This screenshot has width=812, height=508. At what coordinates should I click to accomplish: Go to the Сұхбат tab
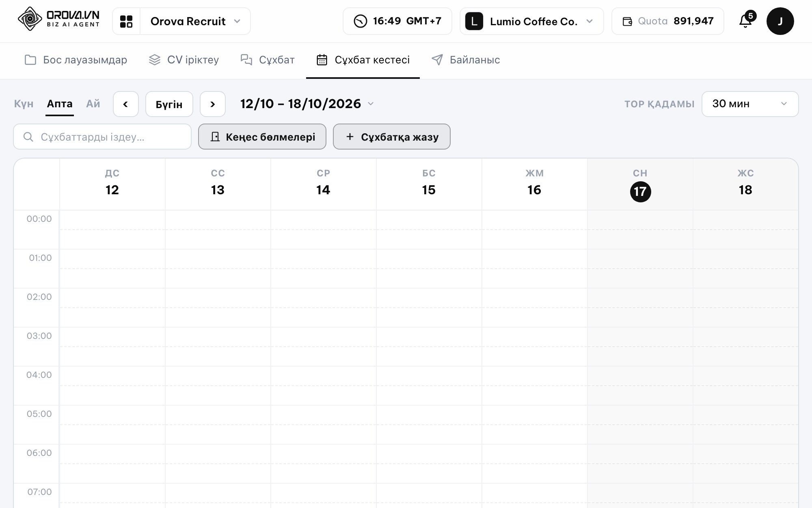click(268, 60)
